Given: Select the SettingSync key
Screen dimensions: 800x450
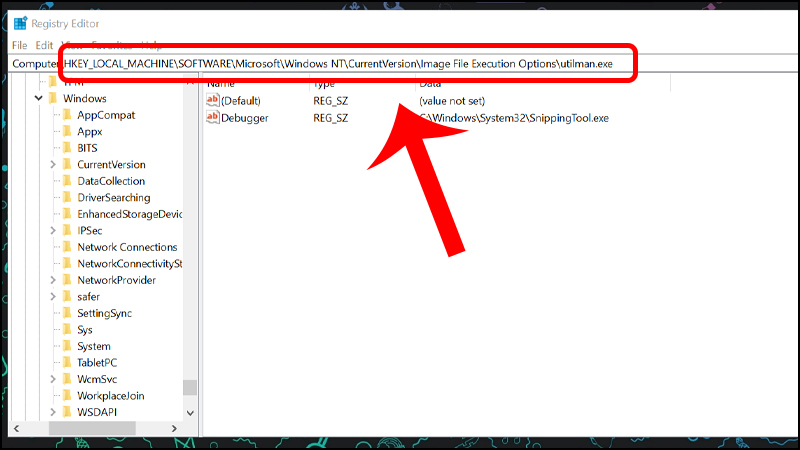Looking at the screenshot, I should click(x=105, y=313).
